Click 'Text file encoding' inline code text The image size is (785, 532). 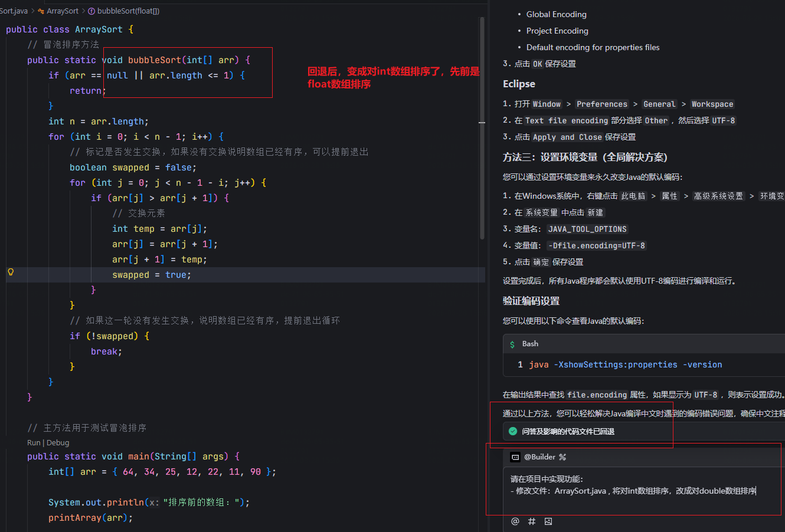[x=566, y=120]
